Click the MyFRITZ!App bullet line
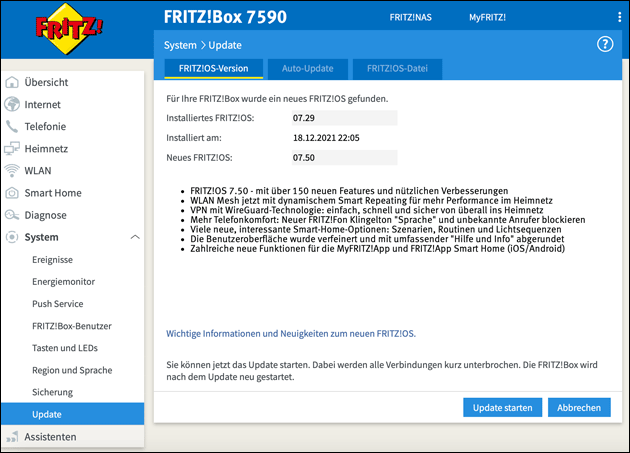The height and width of the screenshot is (453, 630). [x=378, y=249]
